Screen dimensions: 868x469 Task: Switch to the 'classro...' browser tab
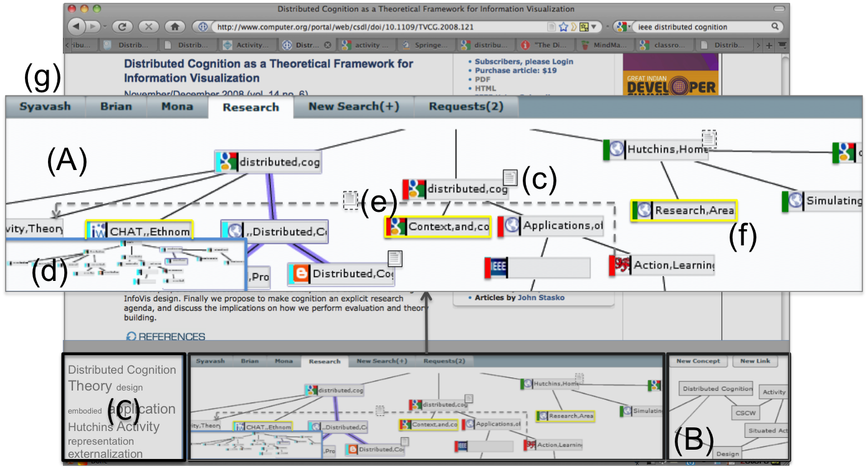(665, 45)
